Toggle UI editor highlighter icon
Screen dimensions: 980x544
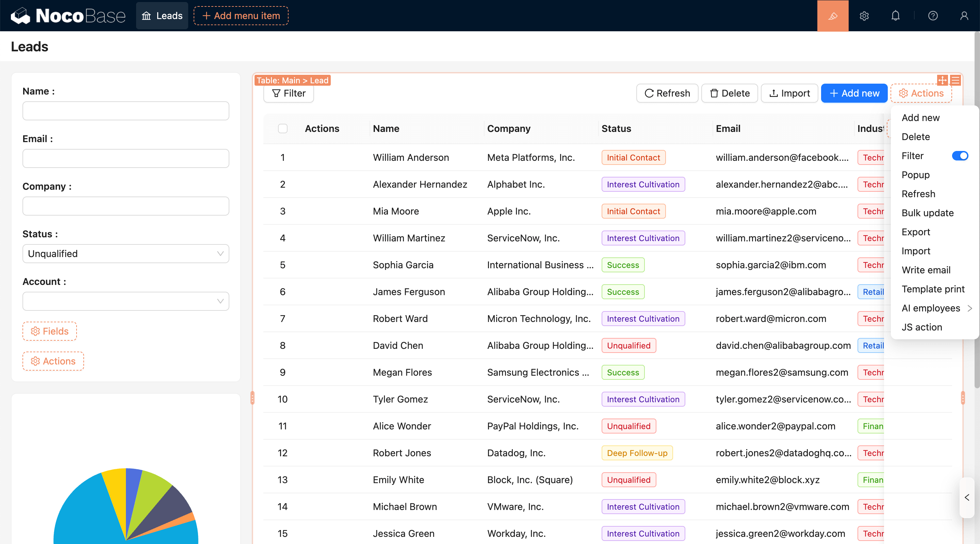(832, 16)
